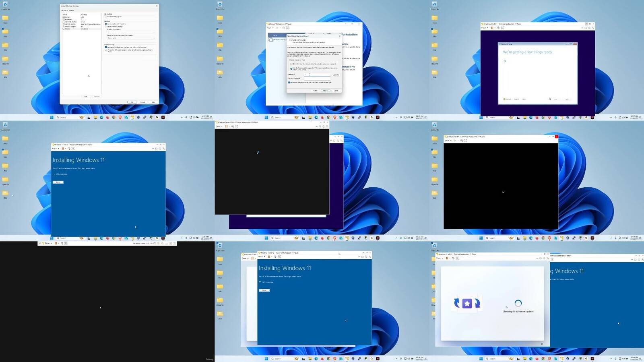Click Confirm Password field in New VM Wizard
This screenshot has height=362, width=644.
click(317, 79)
